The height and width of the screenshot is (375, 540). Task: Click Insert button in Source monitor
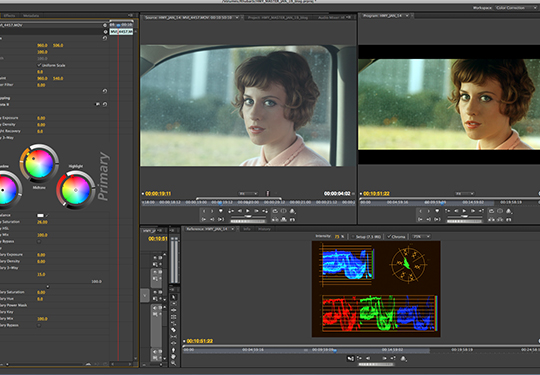(275, 219)
